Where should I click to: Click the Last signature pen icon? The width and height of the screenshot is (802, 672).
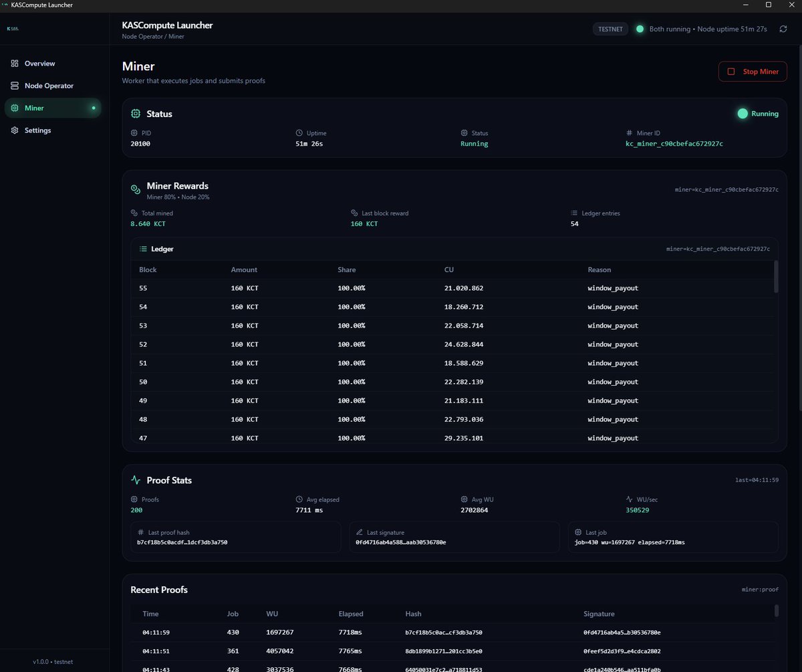point(359,532)
